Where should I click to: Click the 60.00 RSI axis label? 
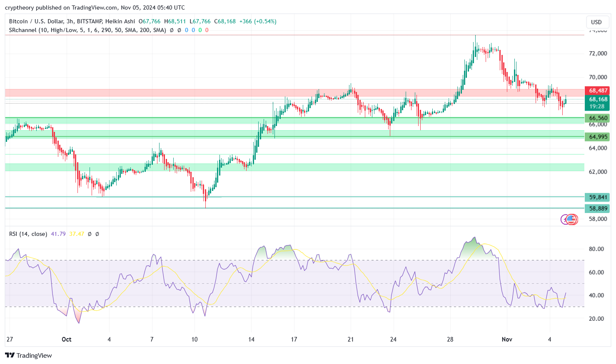tap(596, 272)
